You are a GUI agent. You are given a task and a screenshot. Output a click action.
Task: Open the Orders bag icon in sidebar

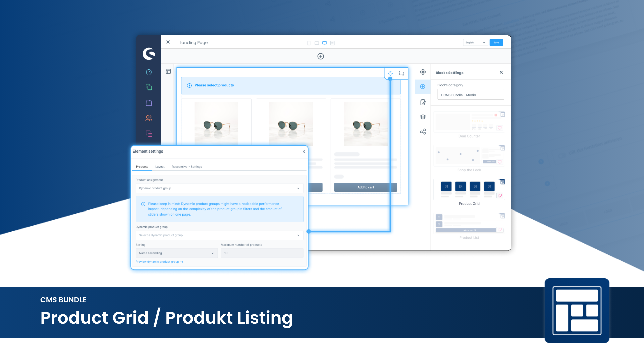[x=149, y=103]
